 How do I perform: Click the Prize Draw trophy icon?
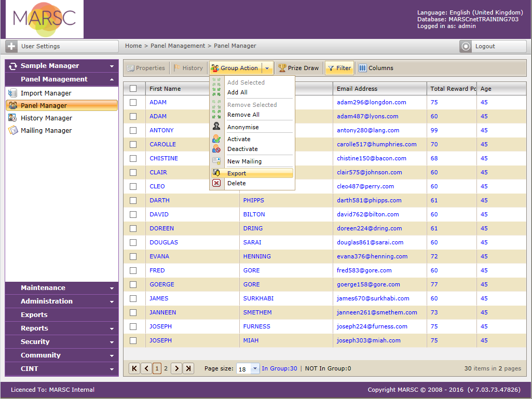coord(282,68)
